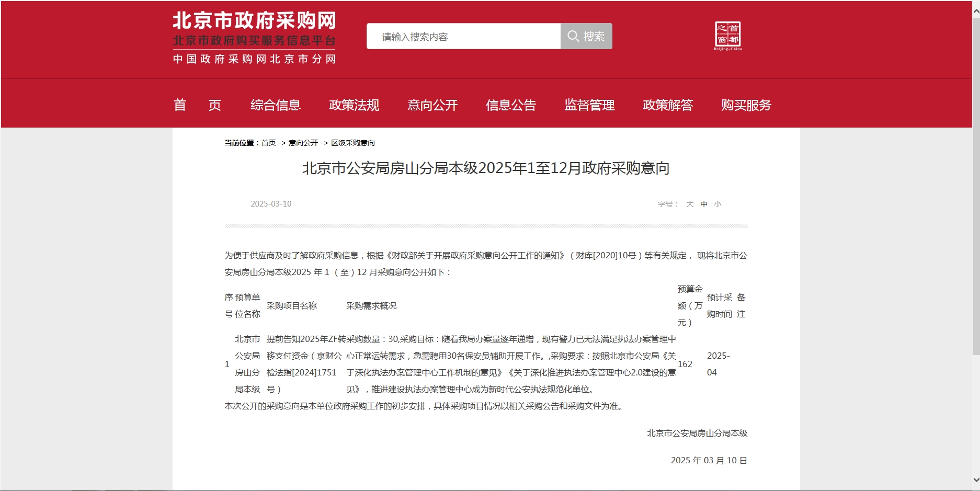Click the magnifier 搜索 button

[x=586, y=36]
